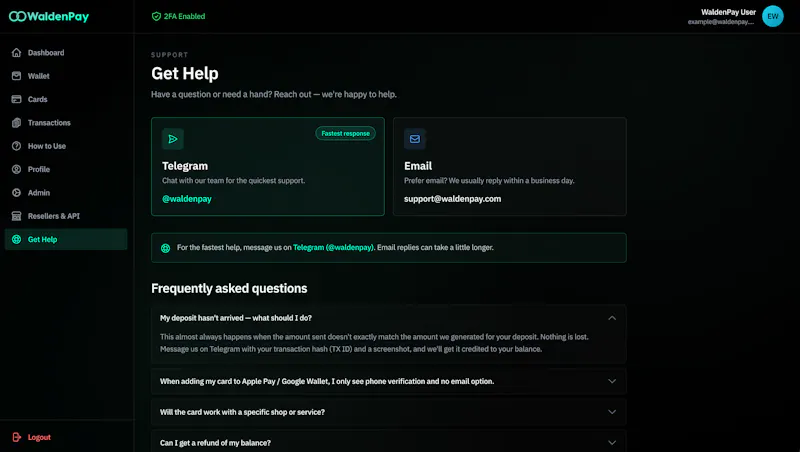Open the Cards section

tap(66, 99)
